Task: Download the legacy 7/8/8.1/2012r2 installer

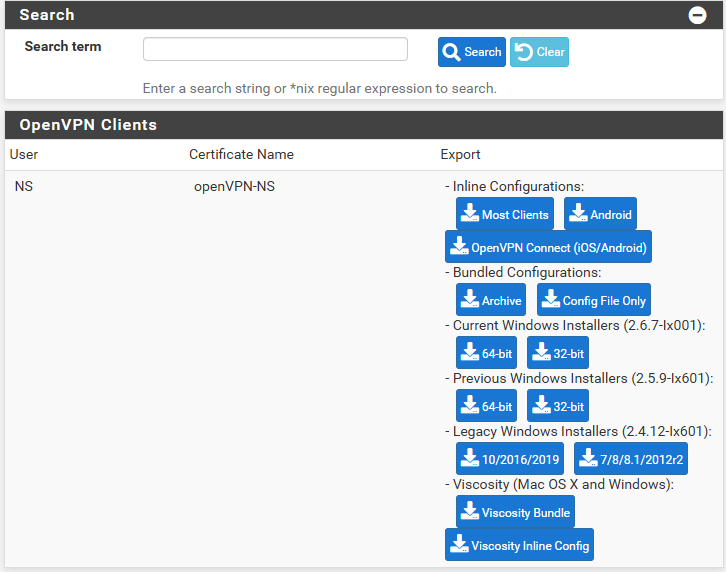Action: 631,459
